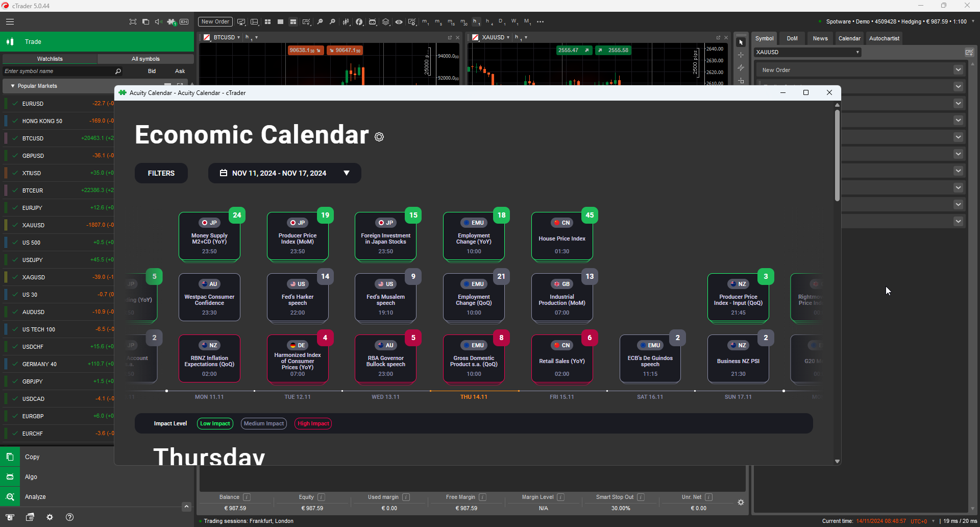Screen dimensions: 980x527
Task: Open the UTC+0 timezone dropdown
Action: pyautogui.click(x=933, y=521)
